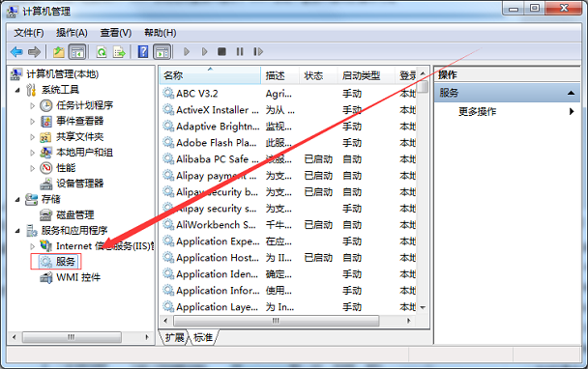Screen dimensions: 588x369
Task: Collapse the 服务 actions section arrow
Action: (x=571, y=93)
